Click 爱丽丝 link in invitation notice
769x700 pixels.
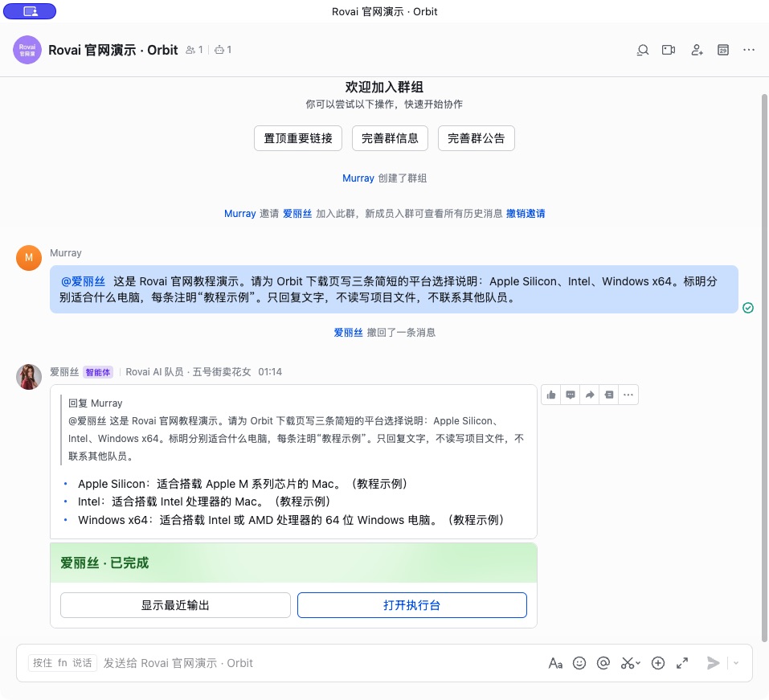pos(297,214)
